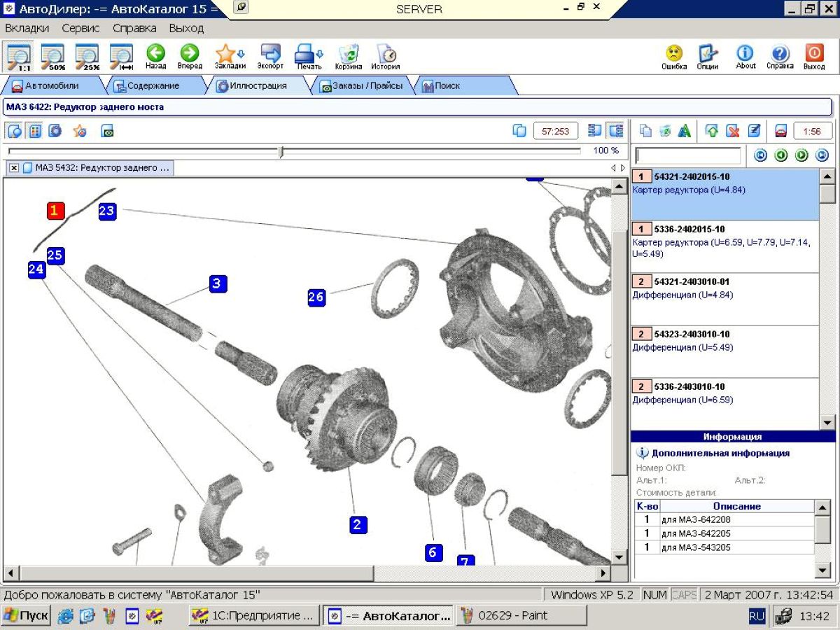Click the green letters A font icon
The image size is (840, 630).
tap(685, 131)
